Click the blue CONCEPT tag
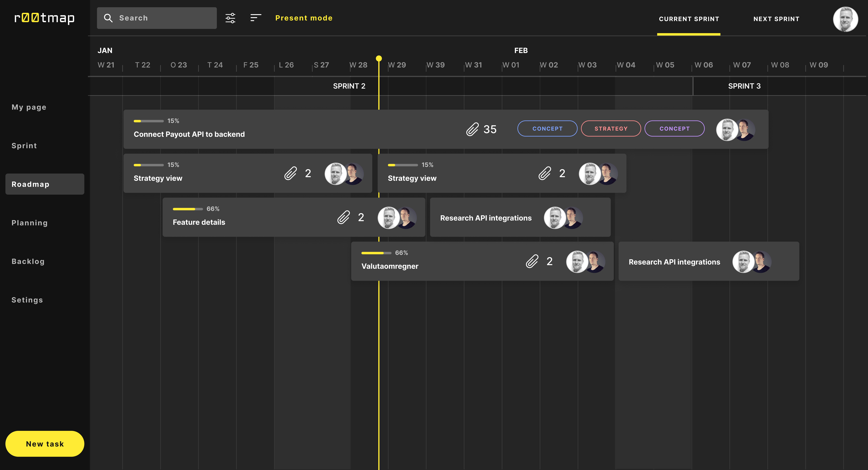The height and width of the screenshot is (470, 868). pos(547,128)
